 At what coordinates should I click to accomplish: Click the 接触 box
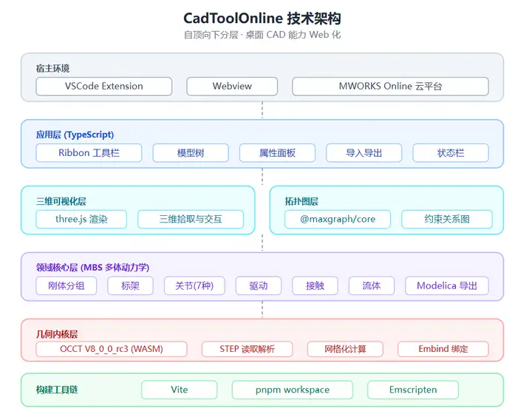pyautogui.click(x=315, y=285)
